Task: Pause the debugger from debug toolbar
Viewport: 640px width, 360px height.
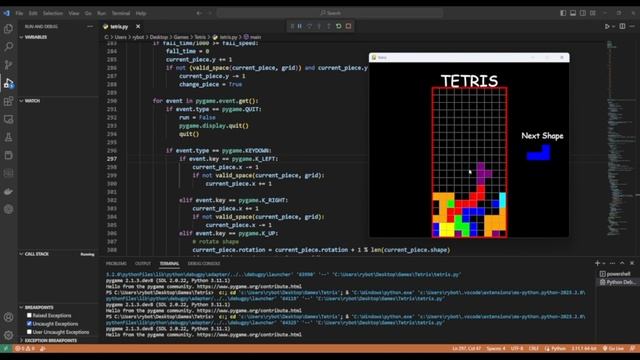Action: pyautogui.click(x=300, y=26)
